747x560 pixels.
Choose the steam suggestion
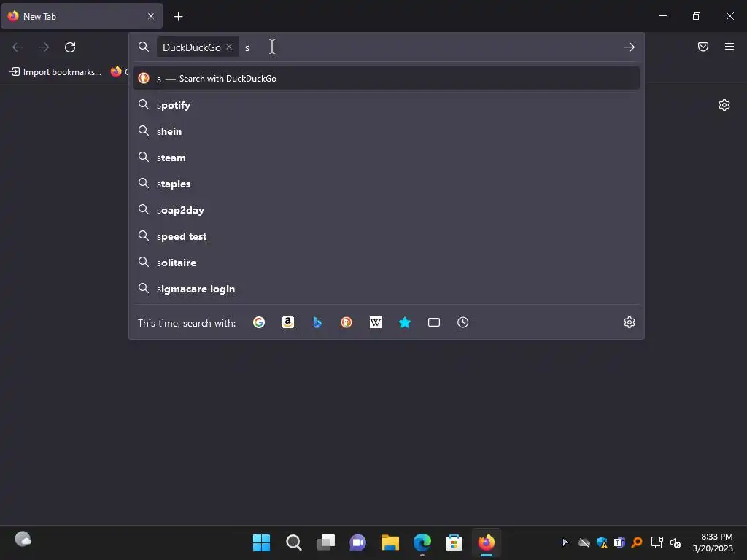tap(387, 157)
